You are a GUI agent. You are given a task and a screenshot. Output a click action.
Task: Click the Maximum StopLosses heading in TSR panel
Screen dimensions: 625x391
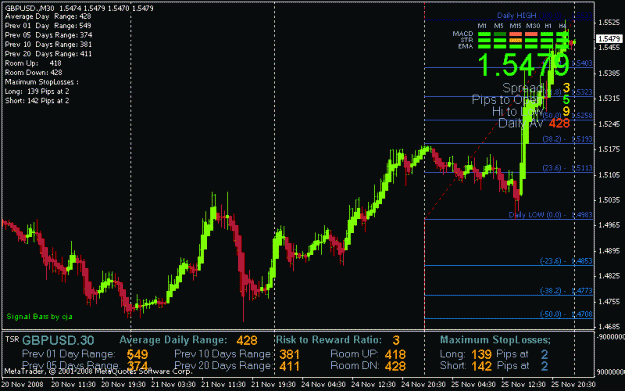495,340
